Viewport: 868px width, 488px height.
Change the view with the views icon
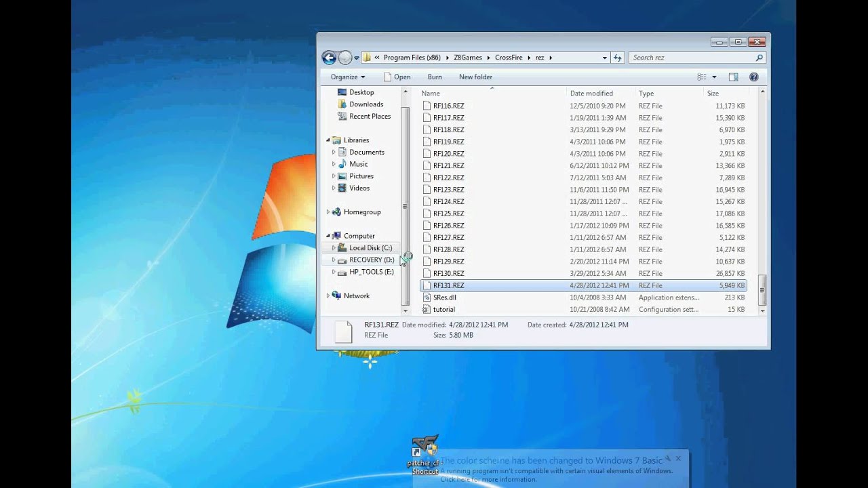702,77
